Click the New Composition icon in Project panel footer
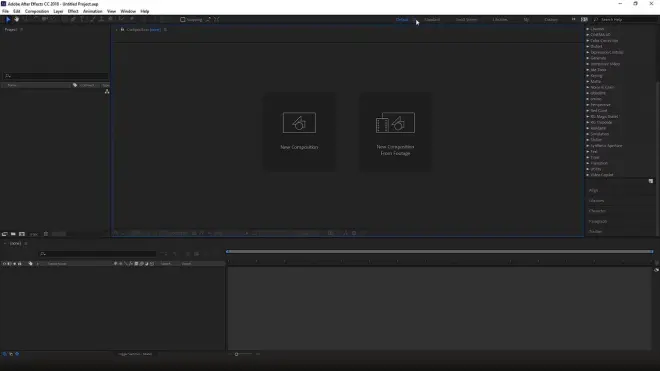Viewport: 660px width, 371px height. [x=22, y=234]
